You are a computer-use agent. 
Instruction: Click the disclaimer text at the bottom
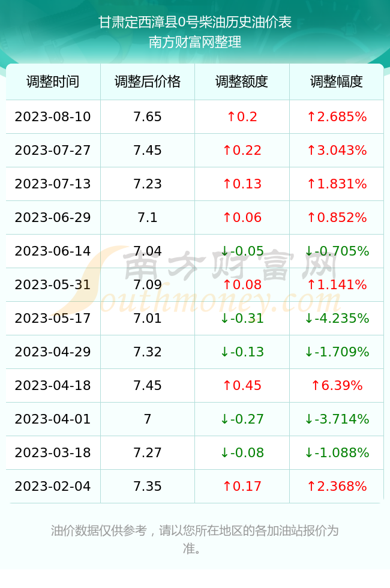pyautogui.click(x=195, y=539)
